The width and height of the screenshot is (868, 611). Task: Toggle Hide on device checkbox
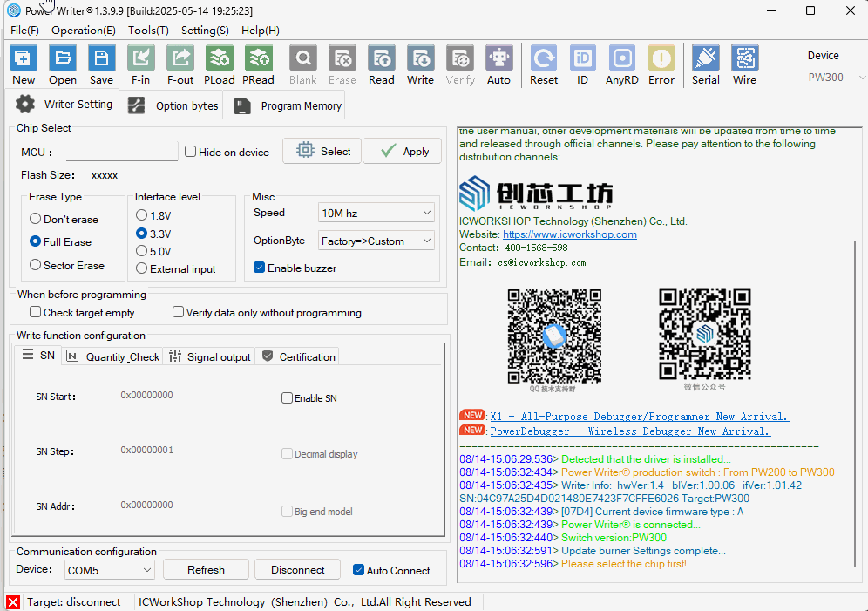(191, 152)
